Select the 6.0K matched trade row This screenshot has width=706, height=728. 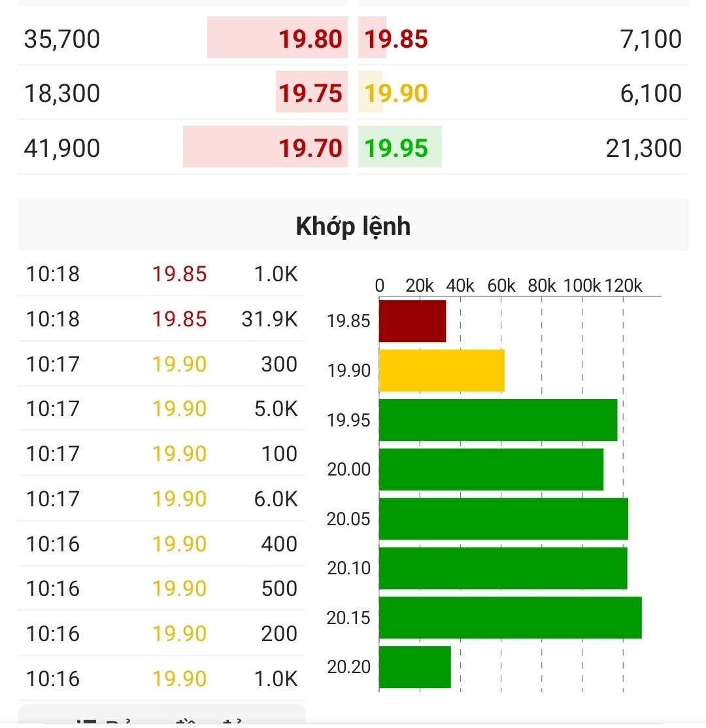coord(161,500)
